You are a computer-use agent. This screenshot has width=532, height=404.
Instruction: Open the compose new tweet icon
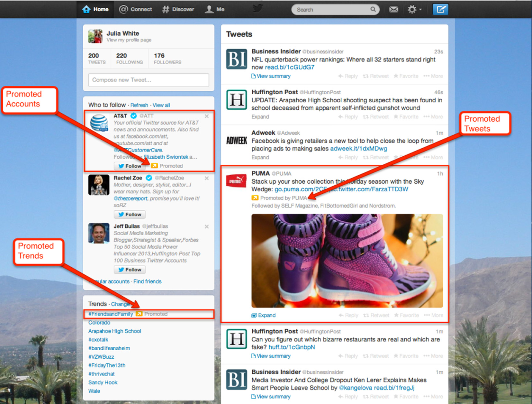click(x=440, y=9)
